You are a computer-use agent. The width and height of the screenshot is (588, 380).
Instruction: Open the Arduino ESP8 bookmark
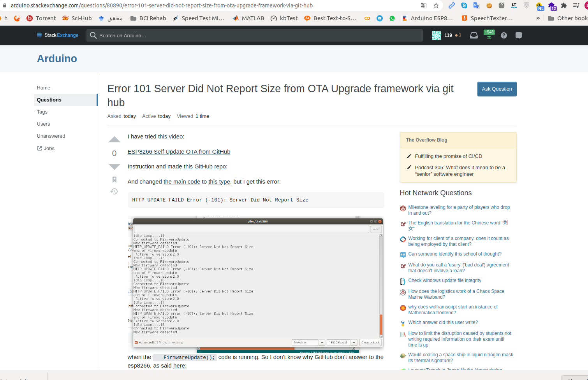point(427,18)
